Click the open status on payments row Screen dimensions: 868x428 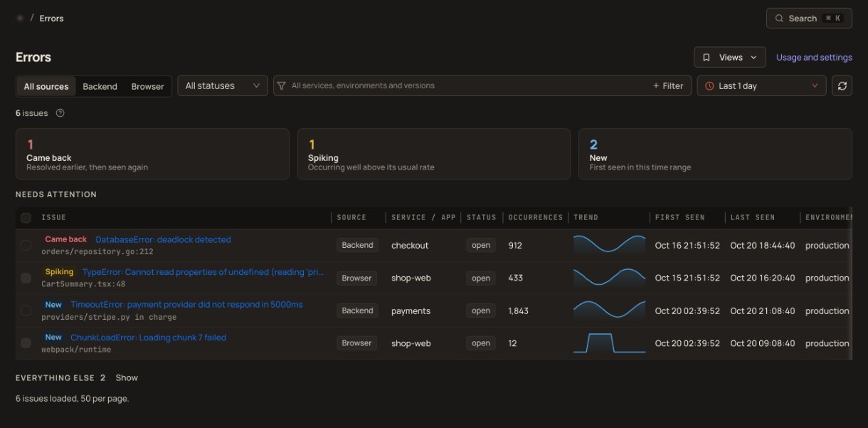click(x=481, y=310)
